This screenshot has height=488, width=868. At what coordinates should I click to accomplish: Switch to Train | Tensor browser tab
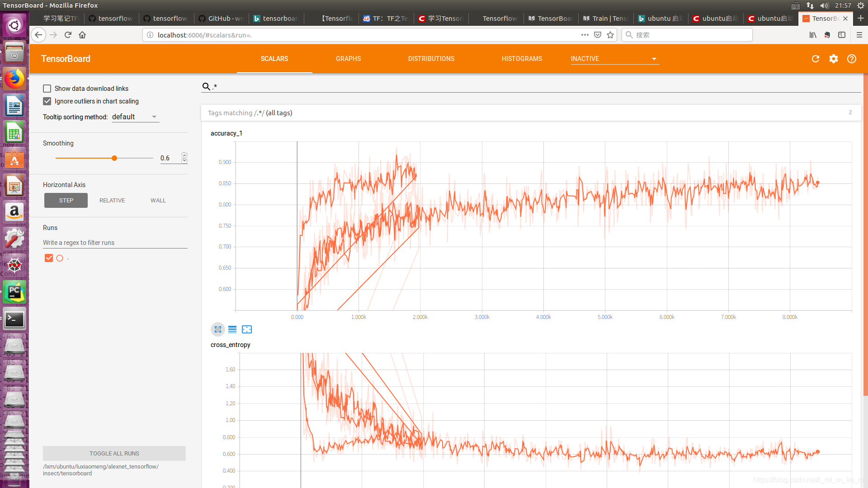tap(606, 18)
